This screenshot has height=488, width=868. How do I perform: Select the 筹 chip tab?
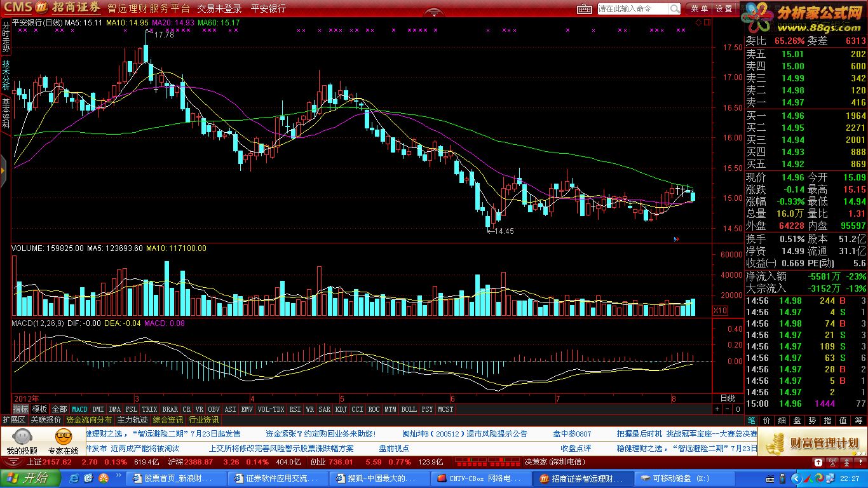pos(858,420)
